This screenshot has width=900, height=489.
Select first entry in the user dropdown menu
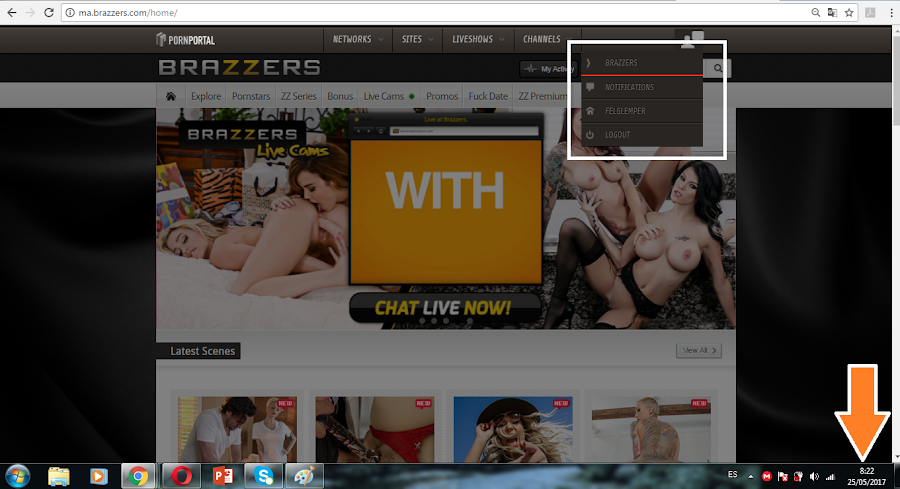(x=642, y=63)
